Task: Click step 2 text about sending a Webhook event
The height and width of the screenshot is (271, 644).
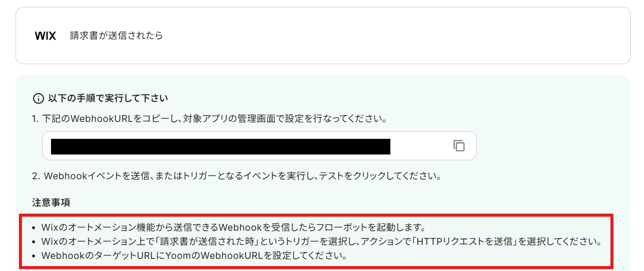Action: click(237, 176)
